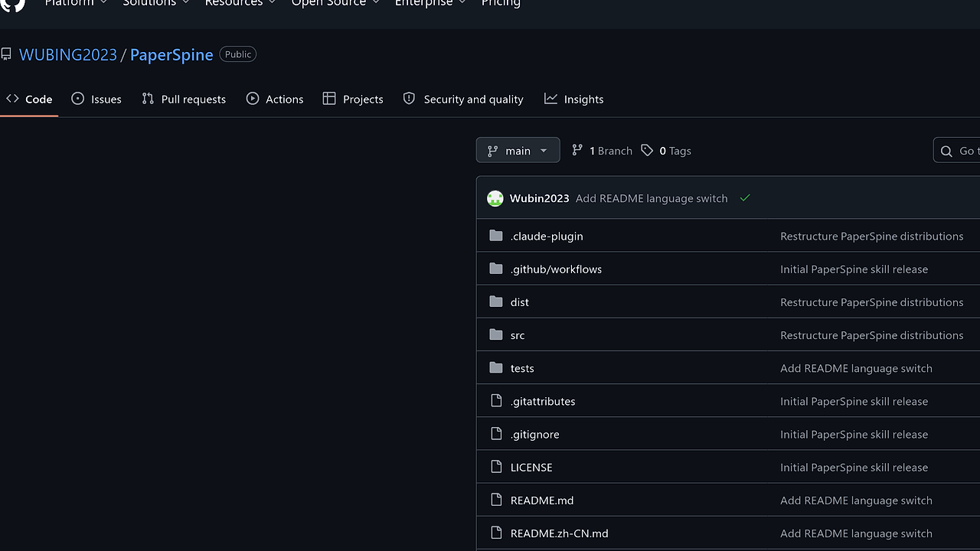
Task: Click the file icon beside .gitignore
Action: (x=496, y=434)
